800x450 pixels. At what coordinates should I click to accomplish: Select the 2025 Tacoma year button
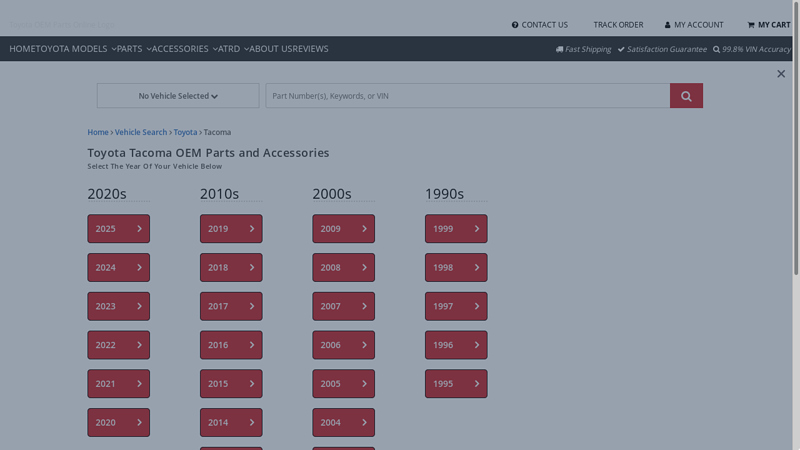pyautogui.click(x=118, y=229)
